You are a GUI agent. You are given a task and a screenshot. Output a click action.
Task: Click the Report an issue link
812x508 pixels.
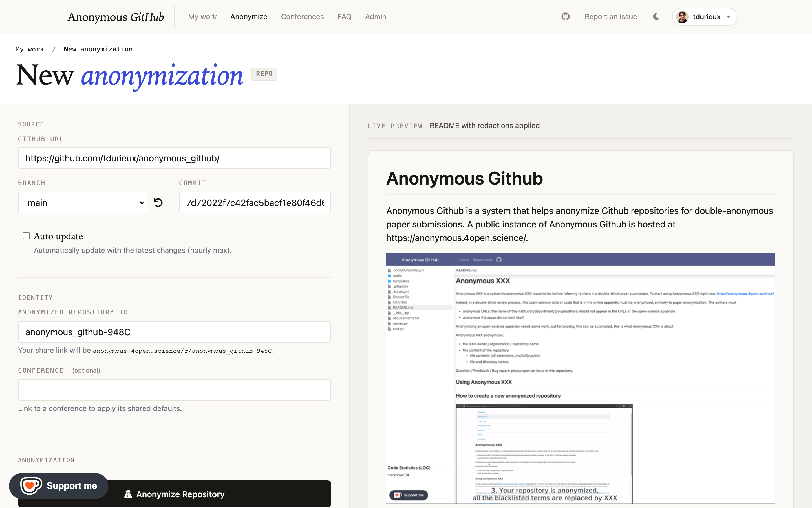point(611,16)
